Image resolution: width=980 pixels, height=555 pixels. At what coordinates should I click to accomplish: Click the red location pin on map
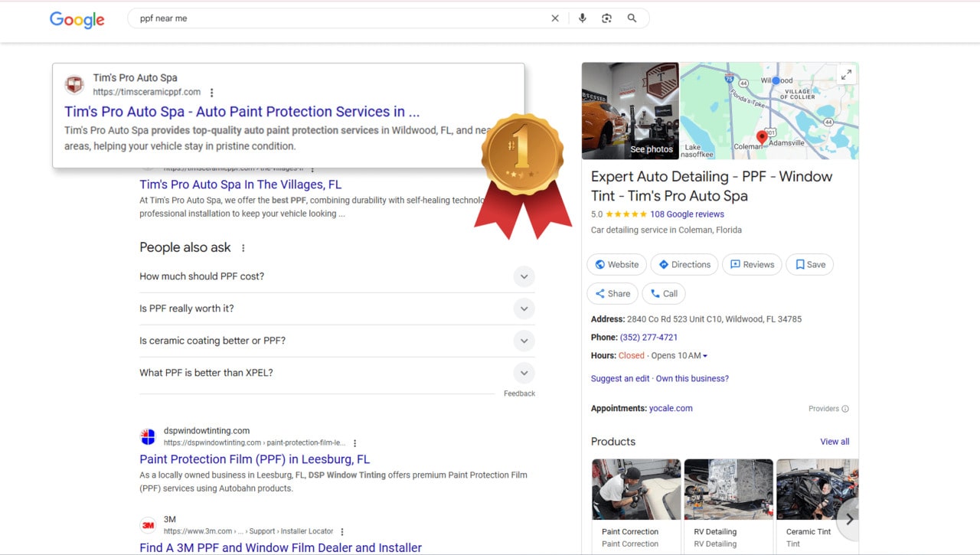762,138
